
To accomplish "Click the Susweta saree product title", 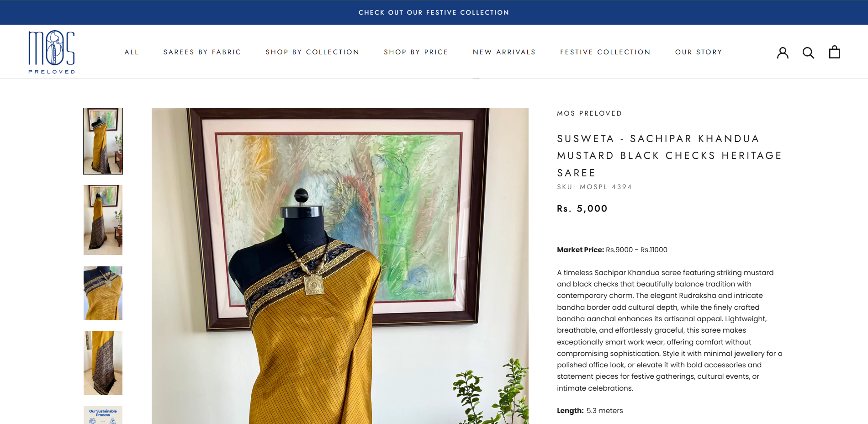I will tap(669, 155).
